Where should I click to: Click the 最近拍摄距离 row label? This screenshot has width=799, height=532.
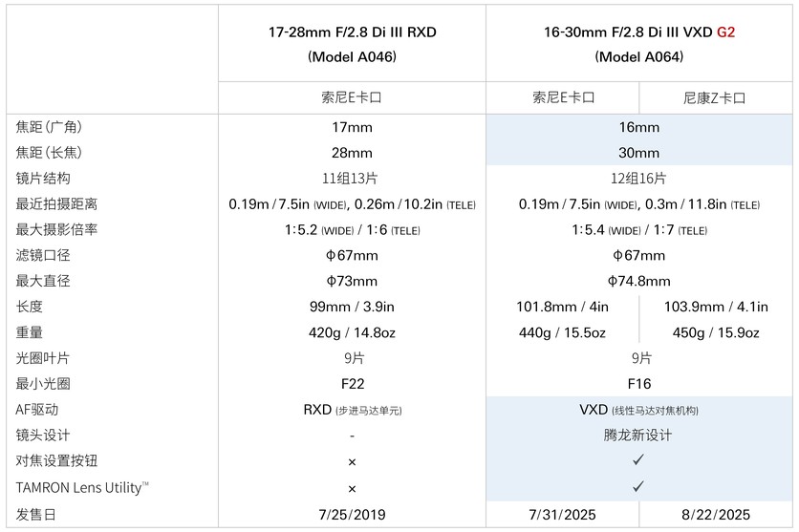tap(56, 204)
